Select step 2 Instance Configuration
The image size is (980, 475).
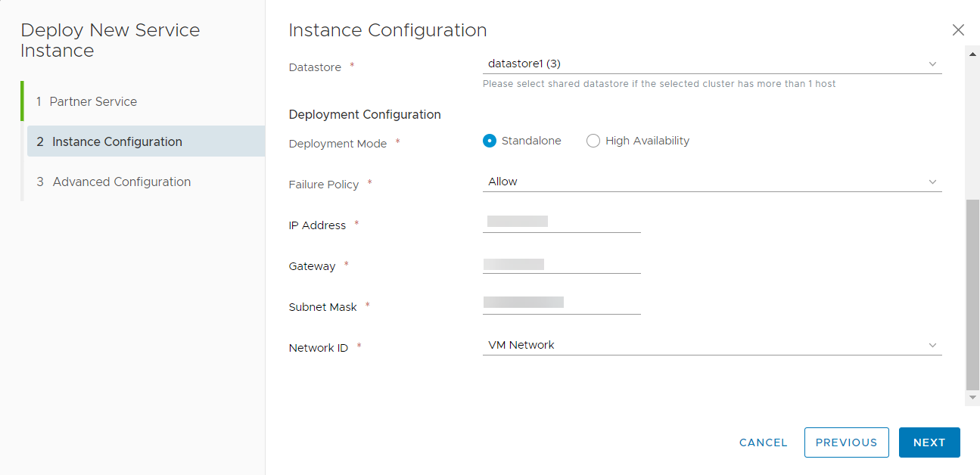tap(117, 141)
